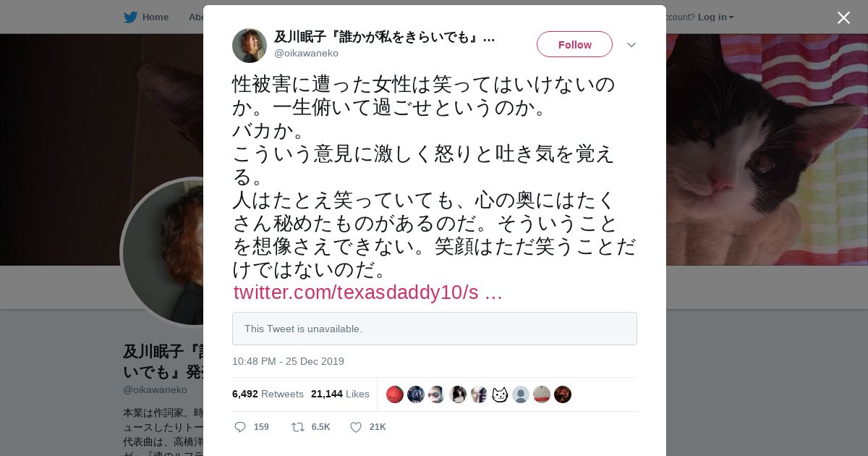868x456 pixels.
Task: Open the twitter.com/texasdaddy10 link
Action: pyautogui.click(x=367, y=292)
